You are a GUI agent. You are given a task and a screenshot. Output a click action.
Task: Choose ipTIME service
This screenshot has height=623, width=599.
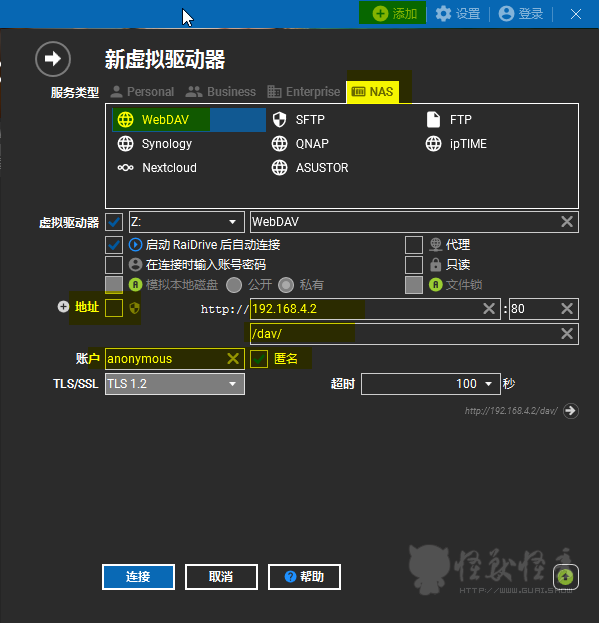[456, 144]
